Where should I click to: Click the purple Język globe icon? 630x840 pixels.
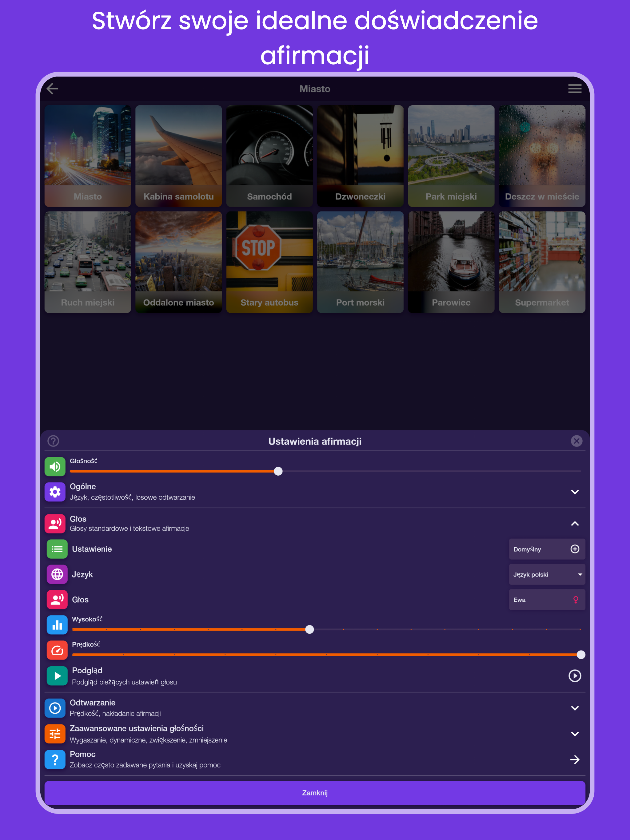click(57, 574)
